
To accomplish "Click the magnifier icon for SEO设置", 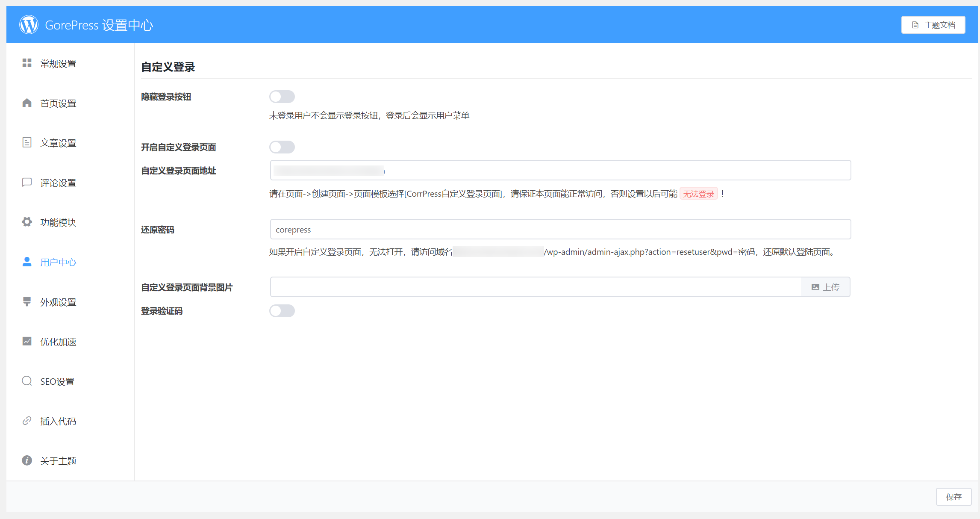I will [x=27, y=381].
